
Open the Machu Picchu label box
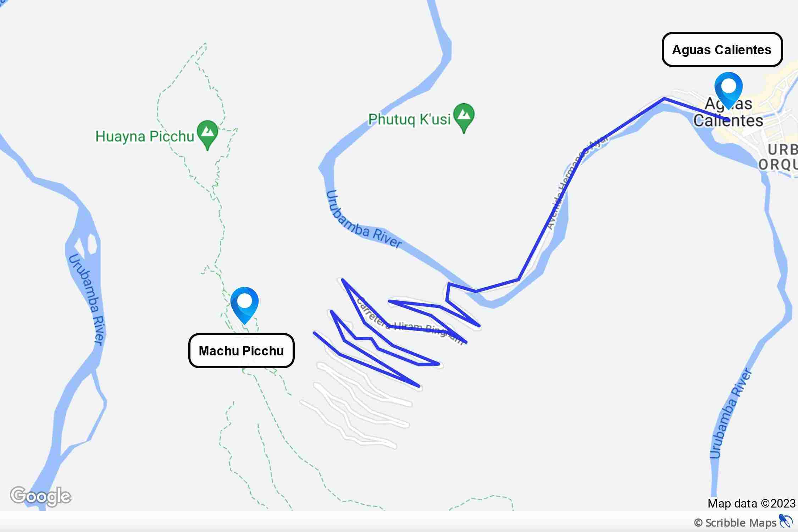pyautogui.click(x=242, y=351)
